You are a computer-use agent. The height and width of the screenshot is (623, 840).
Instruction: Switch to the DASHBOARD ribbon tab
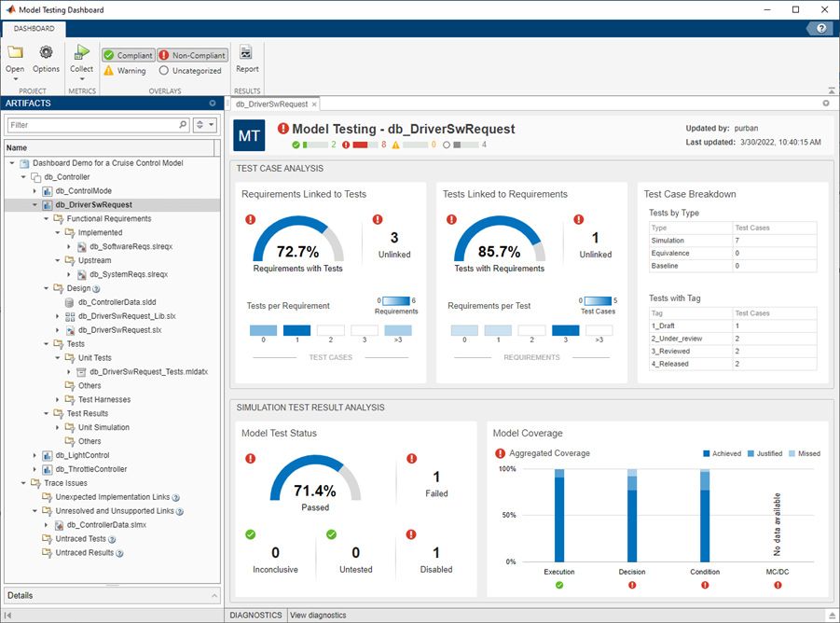click(34, 28)
